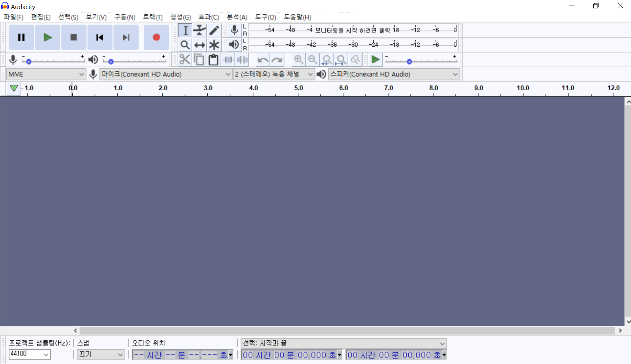Fit selection to width zoom icon
Screen dimensions: 631x364
click(327, 60)
